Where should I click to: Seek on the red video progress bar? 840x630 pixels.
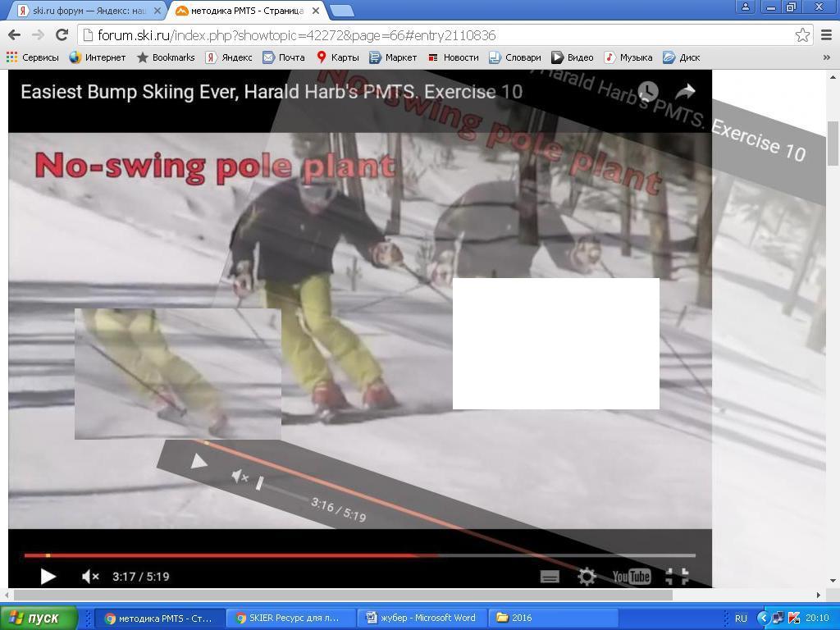tap(360, 555)
